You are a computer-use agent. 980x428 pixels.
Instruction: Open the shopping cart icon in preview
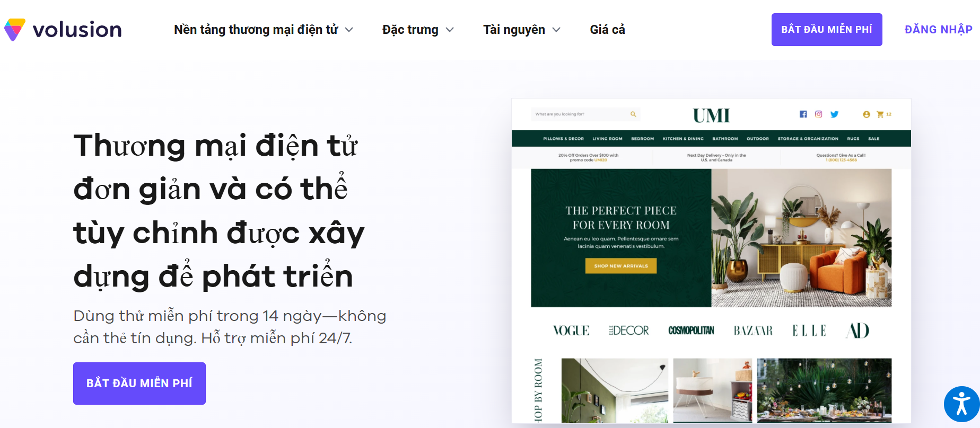pyautogui.click(x=880, y=114)
